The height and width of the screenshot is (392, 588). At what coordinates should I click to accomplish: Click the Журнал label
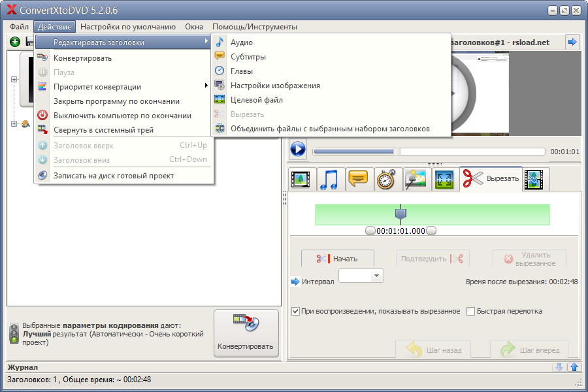22,367
